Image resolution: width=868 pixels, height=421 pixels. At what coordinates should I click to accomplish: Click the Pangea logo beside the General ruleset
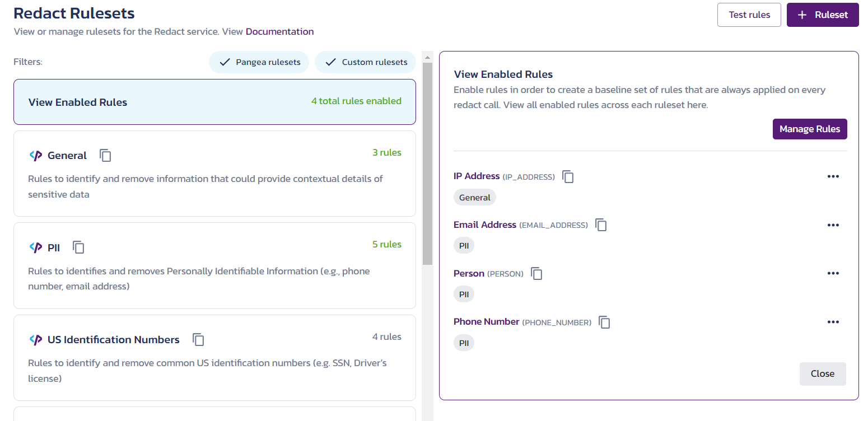tap(35, 155)
